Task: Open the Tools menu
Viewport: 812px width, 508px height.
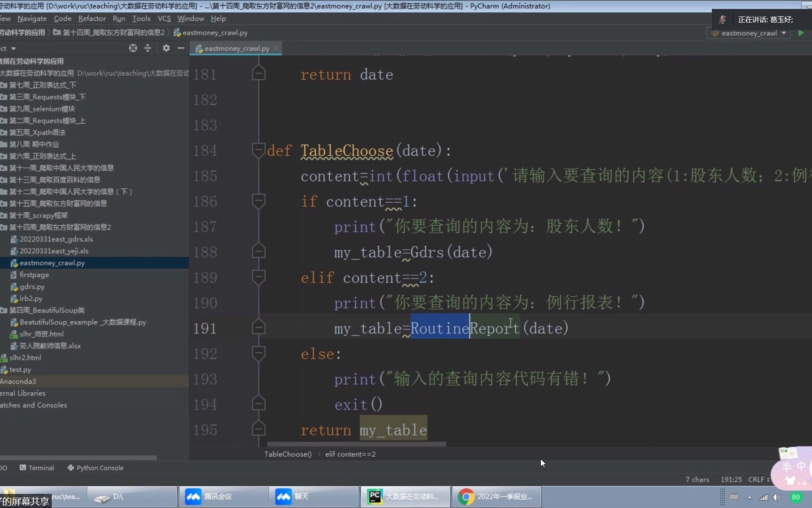Action: coord(141,18)
